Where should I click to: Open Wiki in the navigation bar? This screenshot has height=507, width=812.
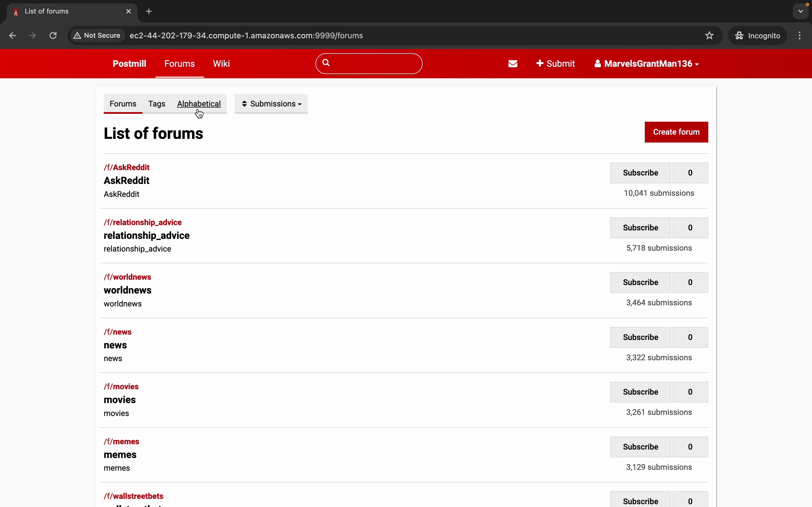(221, 64)
